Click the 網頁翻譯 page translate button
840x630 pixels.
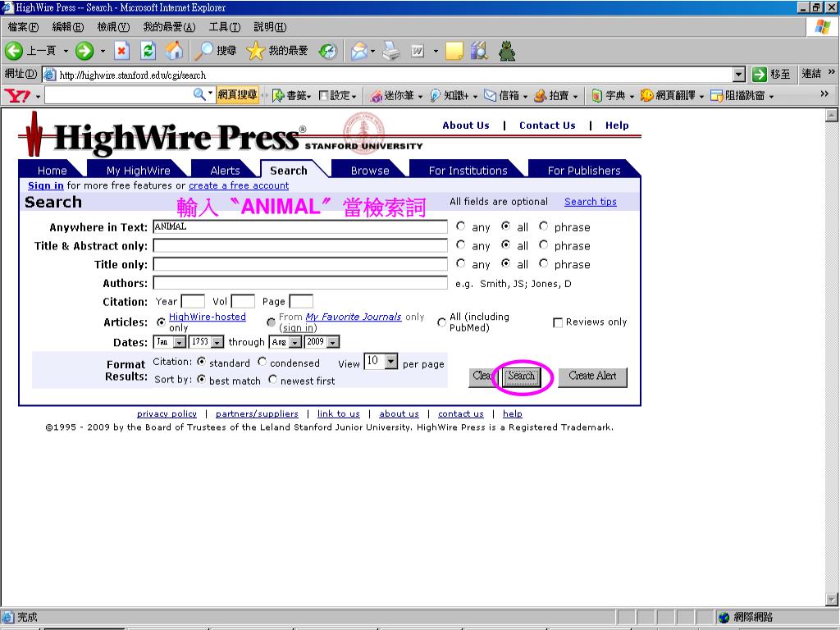click(x=673, y=96)
